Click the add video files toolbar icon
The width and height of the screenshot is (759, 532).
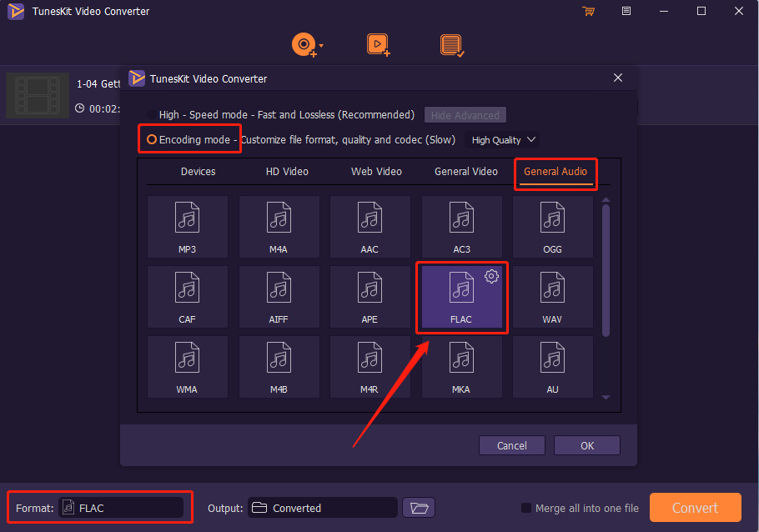(x=378, y=44)
